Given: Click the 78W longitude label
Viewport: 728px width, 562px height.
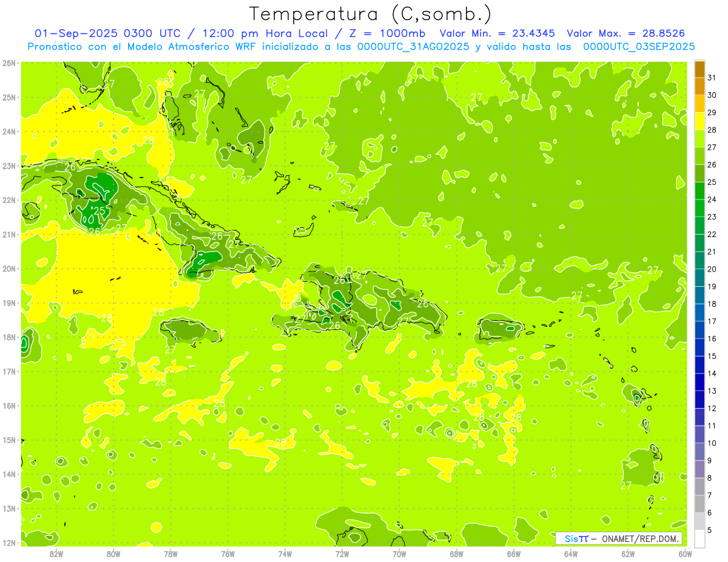Looking at the screenshot, I should 170,554.
